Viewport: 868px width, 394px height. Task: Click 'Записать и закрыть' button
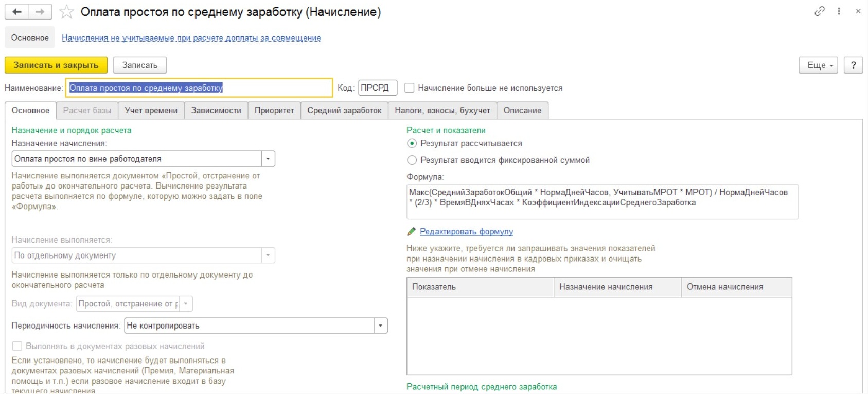pyautogui.click(x=56, y=65)
